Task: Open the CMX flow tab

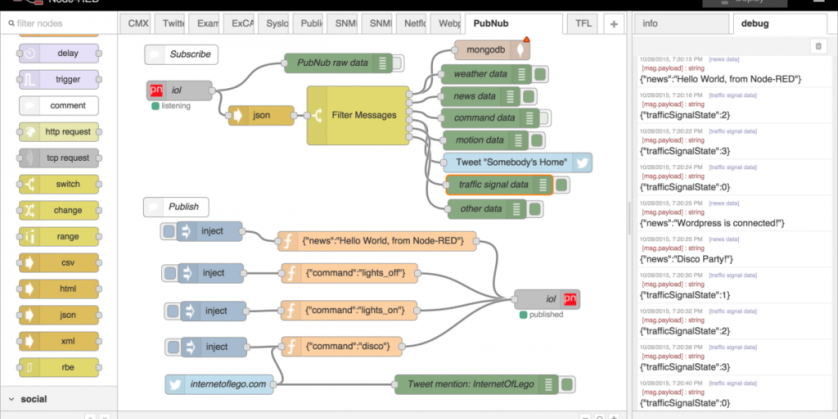Action: coord(136,24)
